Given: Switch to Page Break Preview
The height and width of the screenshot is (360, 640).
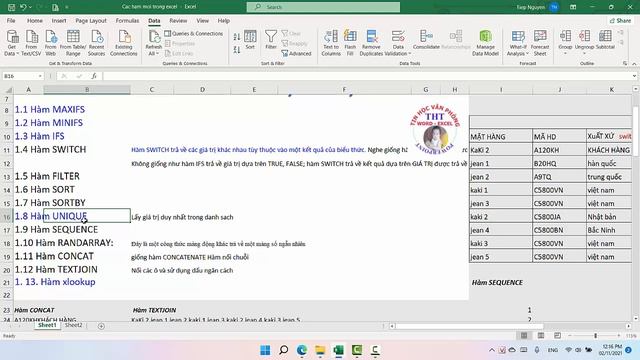Looking at the screenshot, I should coord(558,336).
